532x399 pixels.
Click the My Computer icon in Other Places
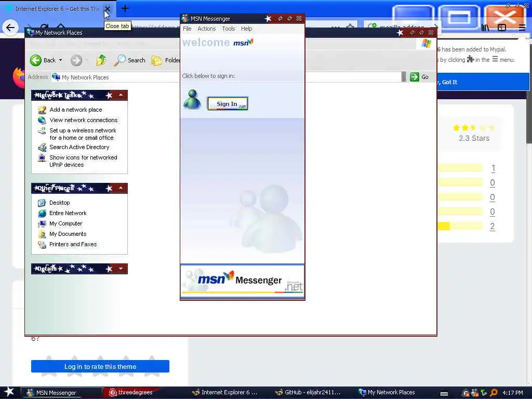click(42, 224)
